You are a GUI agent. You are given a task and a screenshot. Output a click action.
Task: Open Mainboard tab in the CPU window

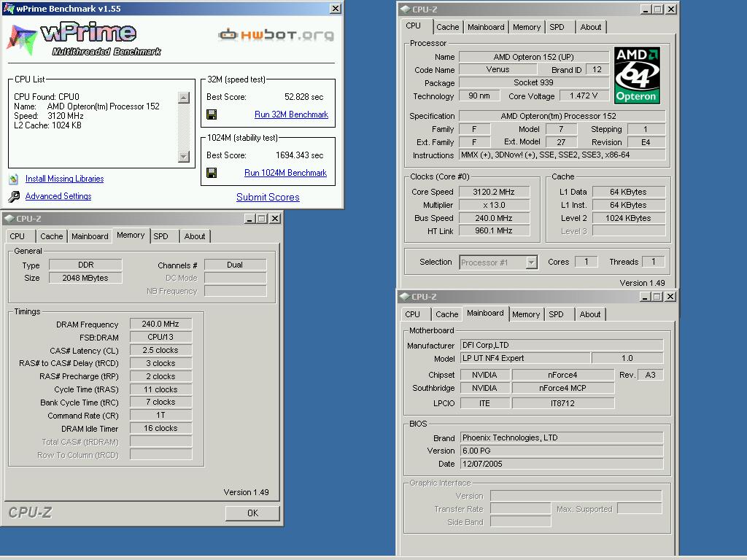pos(486,27)
